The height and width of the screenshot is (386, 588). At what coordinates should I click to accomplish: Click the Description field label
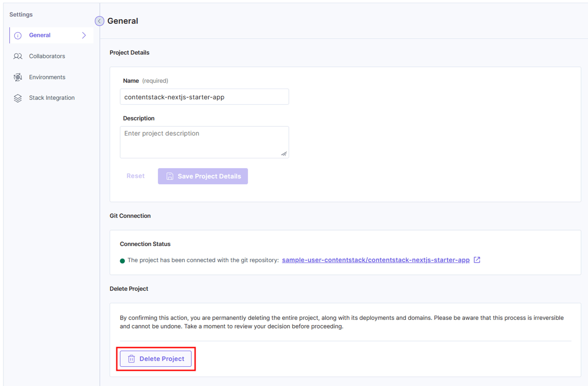[139, 118]
